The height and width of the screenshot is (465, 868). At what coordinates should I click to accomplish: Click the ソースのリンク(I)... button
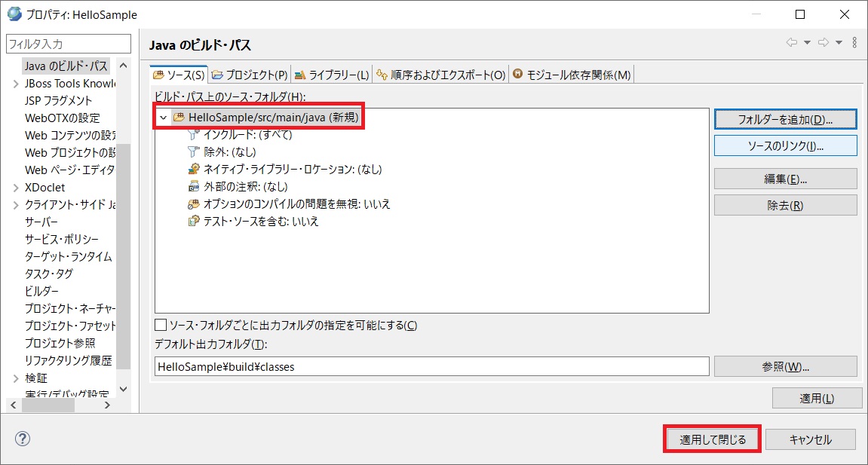786,146
